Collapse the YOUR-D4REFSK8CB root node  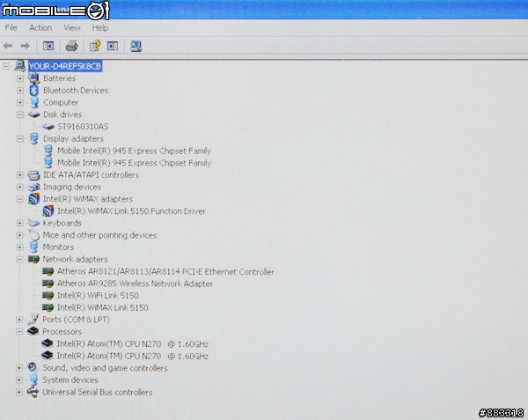click(6, 66)
